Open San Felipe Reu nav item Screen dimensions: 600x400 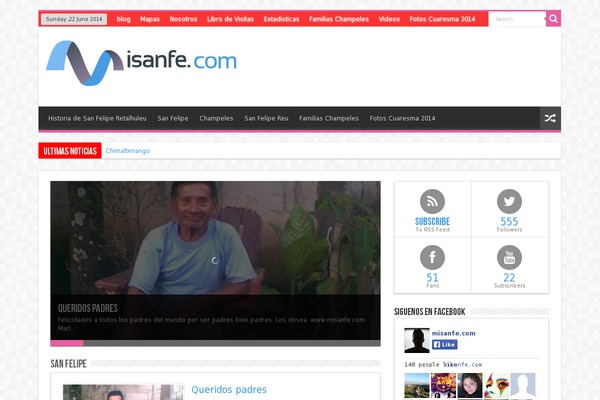tap(266, 118)
